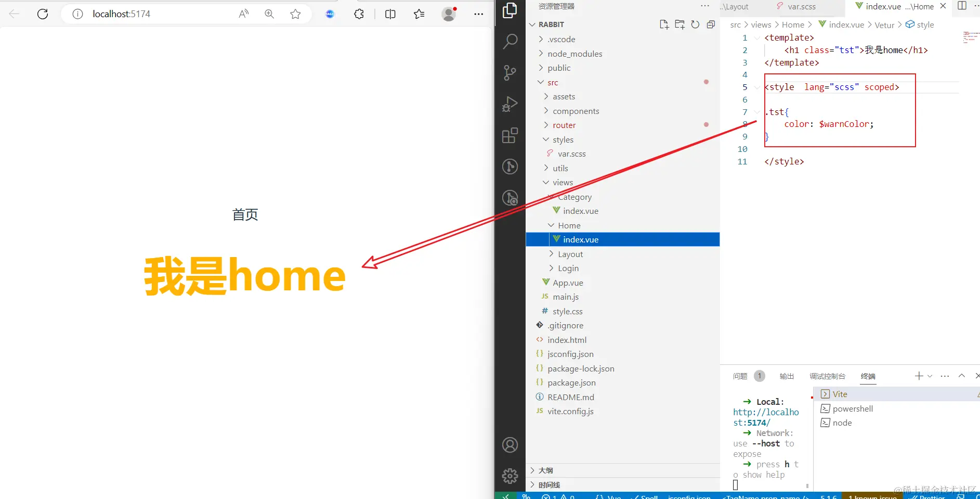
Task: Open the Run and Debug view
Action: (x=510, y=104)
